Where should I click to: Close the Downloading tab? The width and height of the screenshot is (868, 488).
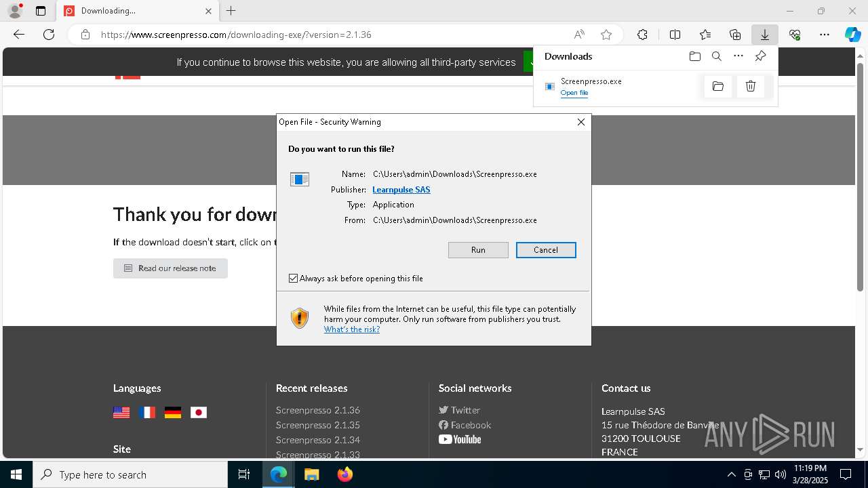[208, 11]
